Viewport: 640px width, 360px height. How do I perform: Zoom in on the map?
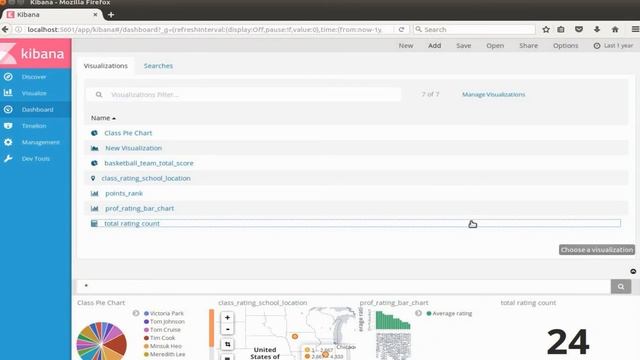click(x=227, y=318)
